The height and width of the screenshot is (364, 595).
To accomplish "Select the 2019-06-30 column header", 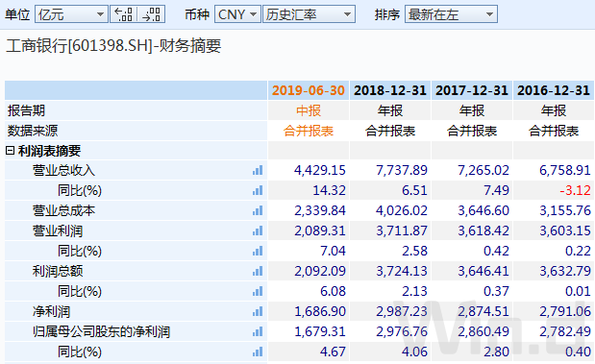I will click(x=309, y=90).
